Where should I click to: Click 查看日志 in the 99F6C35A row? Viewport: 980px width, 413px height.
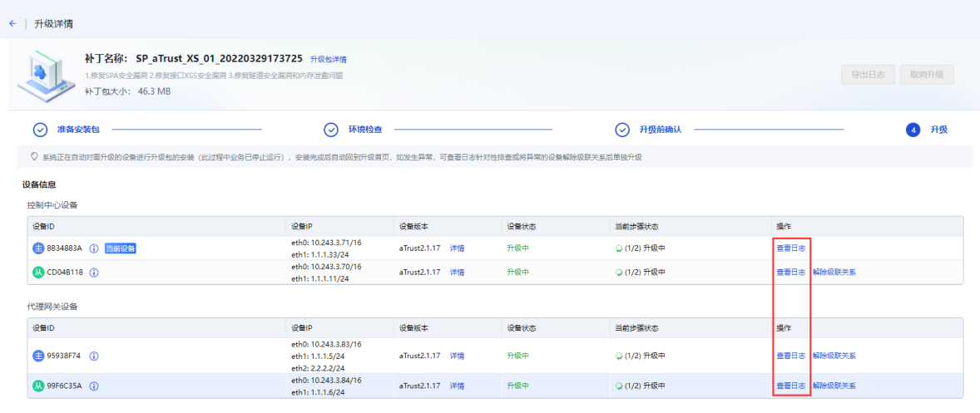(790, 386)
